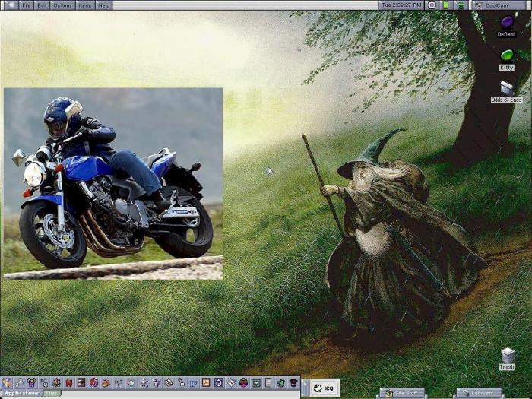Launch the dark red round launcher icon
Viewport: 532px width, 399px height.
(x=244, y=383)
